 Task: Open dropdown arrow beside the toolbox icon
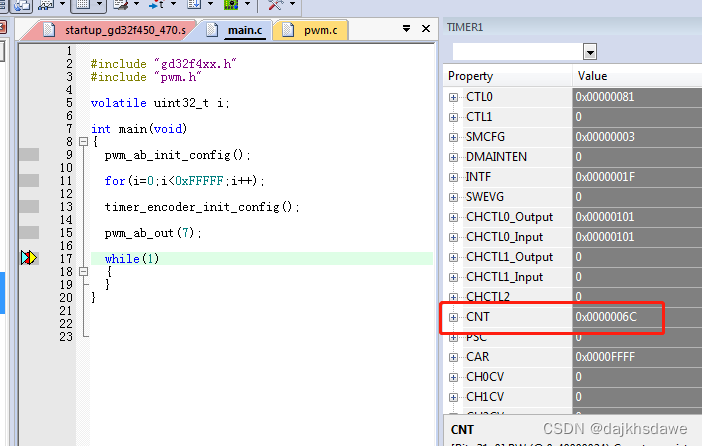pyautogui.click(x=292, y=4)
